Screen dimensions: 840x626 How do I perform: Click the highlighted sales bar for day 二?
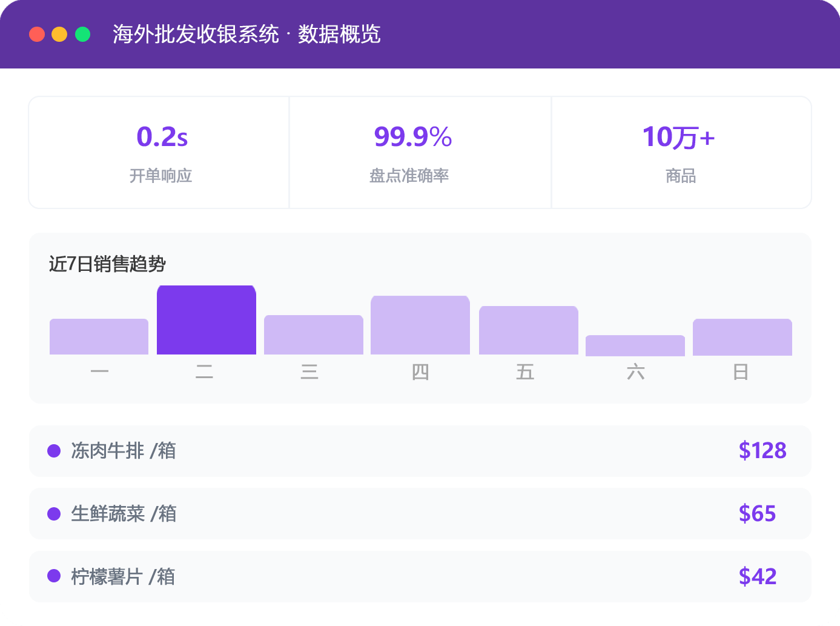click(x=207, y=320)
